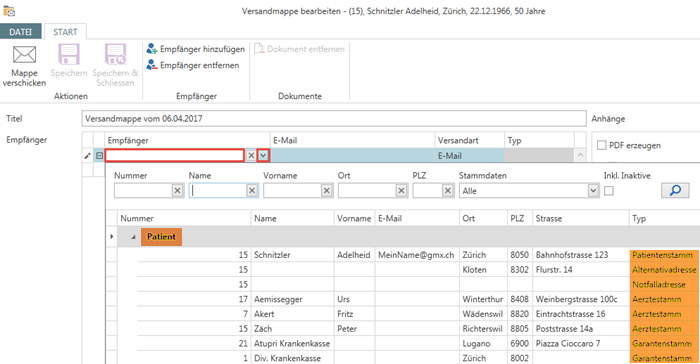This screenshot has width=700, height=364.
Task: Click the PLZ filter input field
Action: [x=428, y=191]
